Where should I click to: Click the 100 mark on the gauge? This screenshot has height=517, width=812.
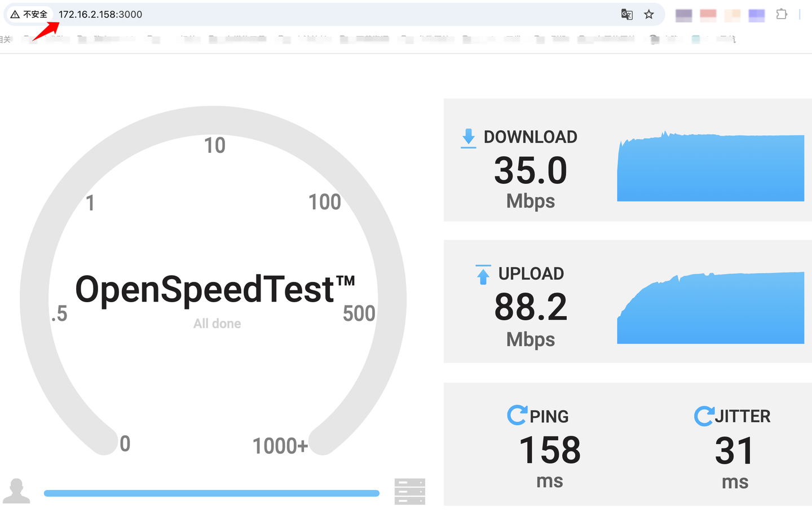[x=325, y=202]
